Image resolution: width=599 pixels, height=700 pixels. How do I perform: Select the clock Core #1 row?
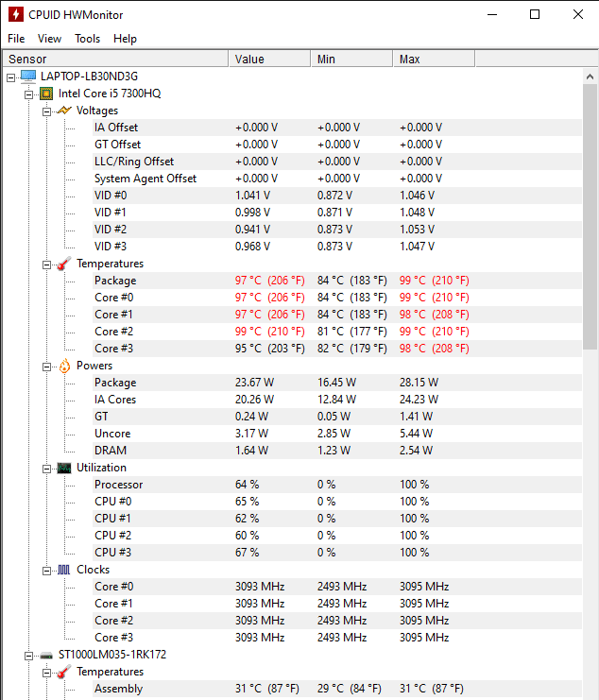[x=337, y=604]
